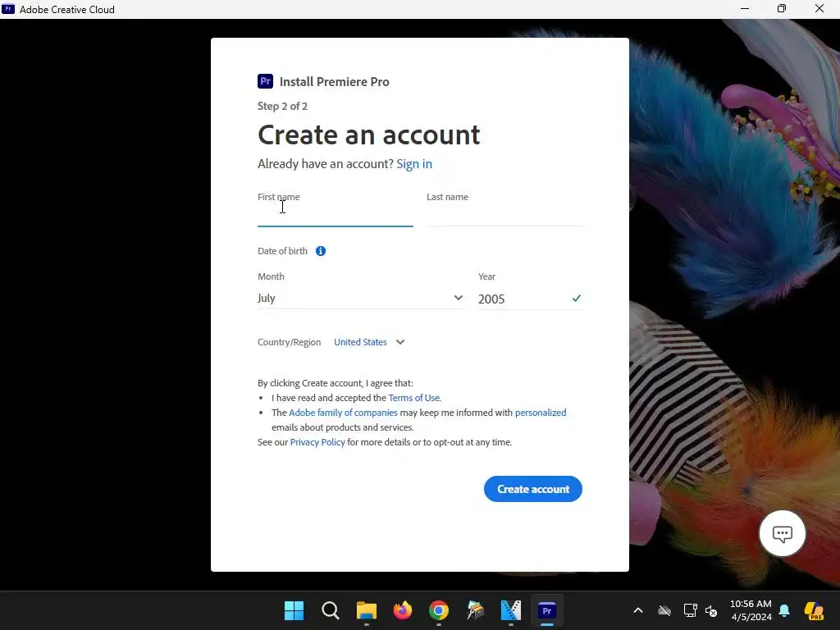840x630 pixels.
Task: Click the Month dropdown chevron arrow
Action: tap(458, 298)
